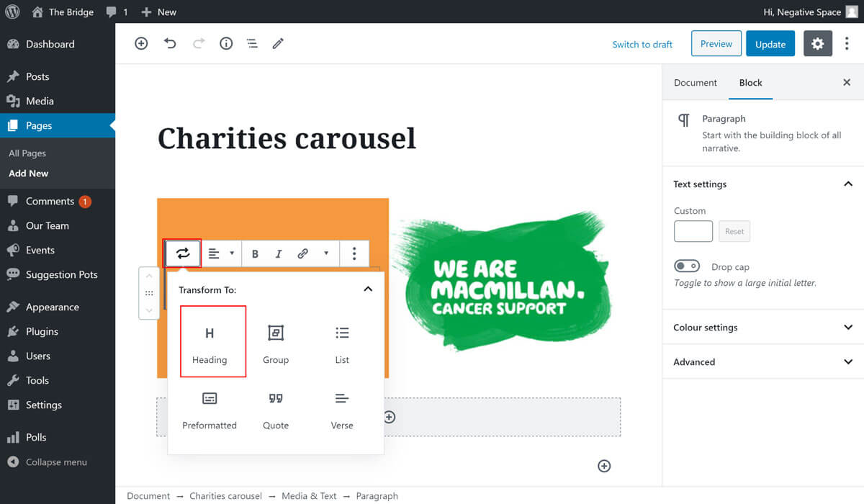Collapse the Transform To panel
Screen dimensions: 864x504
pos(368,289)
